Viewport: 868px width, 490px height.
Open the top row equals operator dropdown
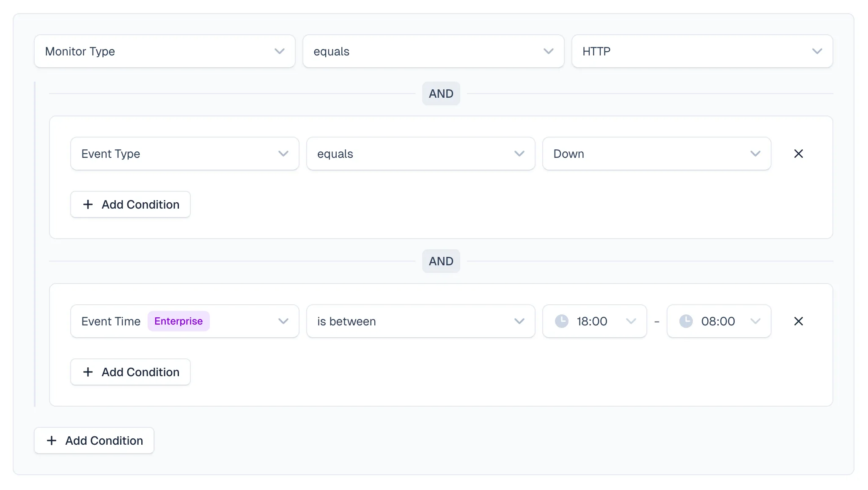point(433,51)
